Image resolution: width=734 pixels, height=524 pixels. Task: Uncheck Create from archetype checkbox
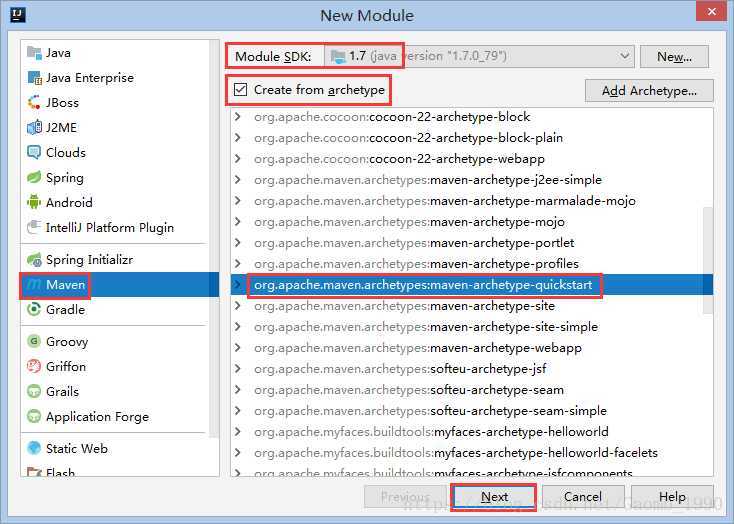(240, 89)
